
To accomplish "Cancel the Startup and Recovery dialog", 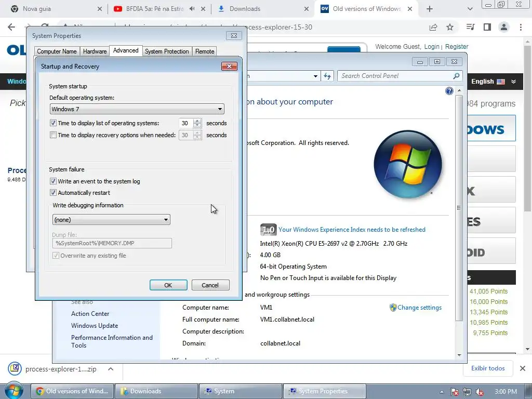I will click(210, 285).
